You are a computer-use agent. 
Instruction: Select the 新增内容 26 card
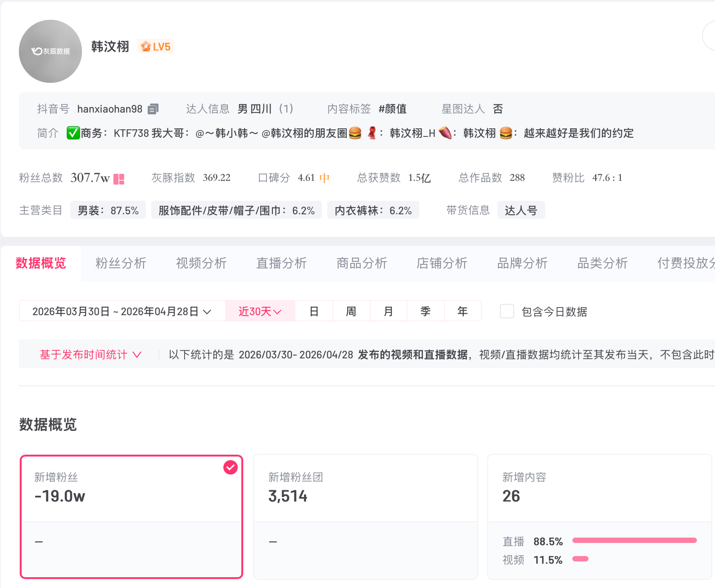pyautogui.click(x=600, y=517)
